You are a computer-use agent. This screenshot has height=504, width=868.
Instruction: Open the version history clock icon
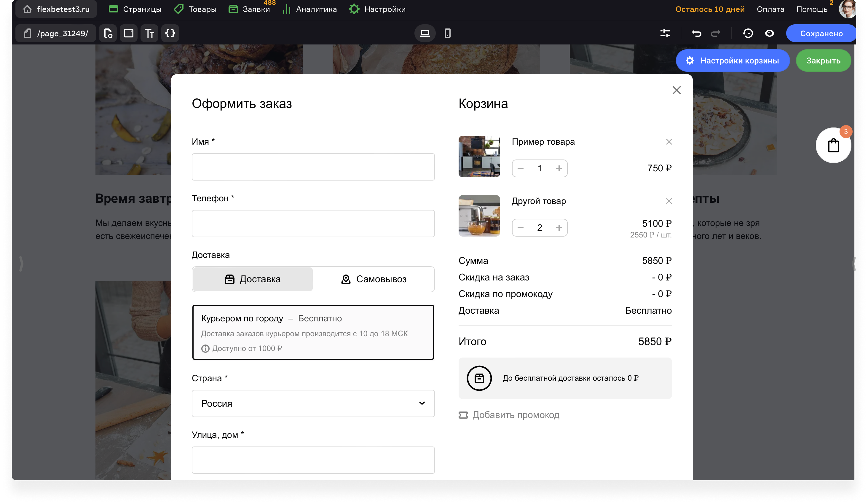pos(748,34)
